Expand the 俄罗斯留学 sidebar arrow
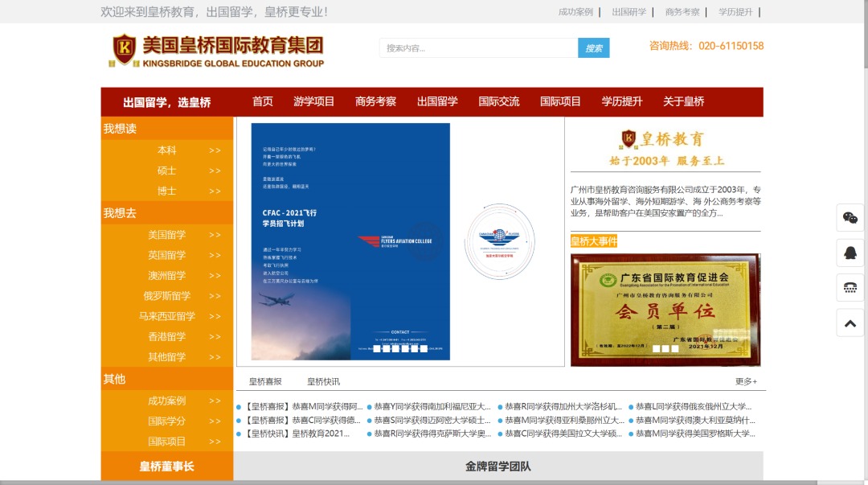This screenshot has height=485, width=868. [x=215, y=296]
